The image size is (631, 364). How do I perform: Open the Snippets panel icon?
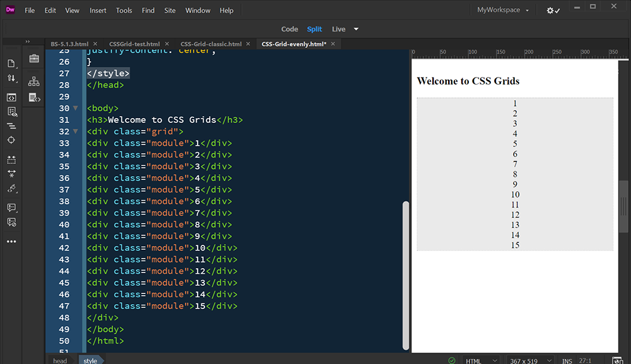(33, 97)
